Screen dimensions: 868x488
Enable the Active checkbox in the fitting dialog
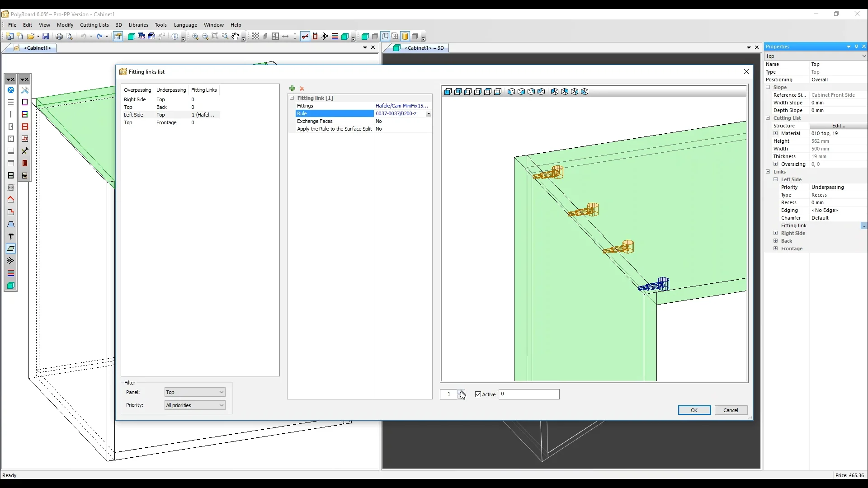point(479,394)
